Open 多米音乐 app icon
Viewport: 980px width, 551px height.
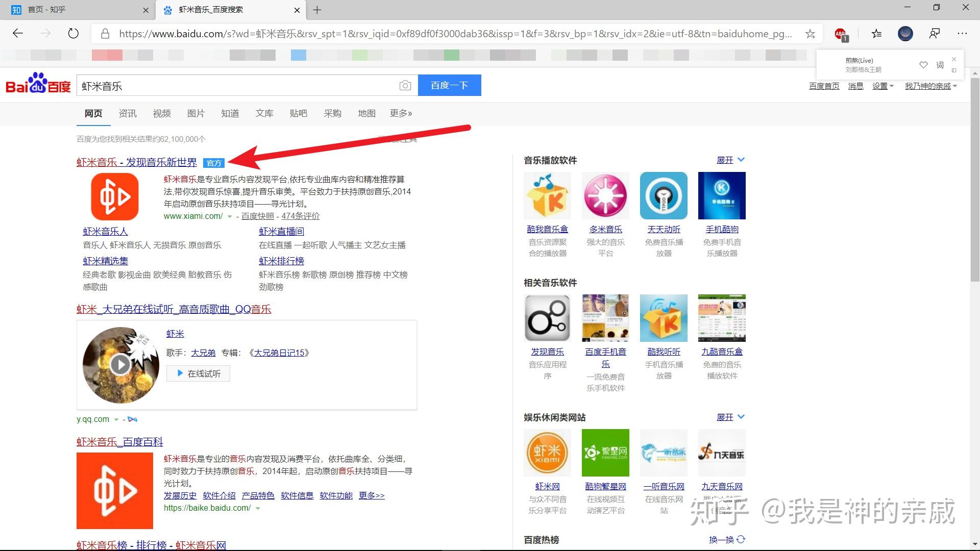click(x=606, y=195)
